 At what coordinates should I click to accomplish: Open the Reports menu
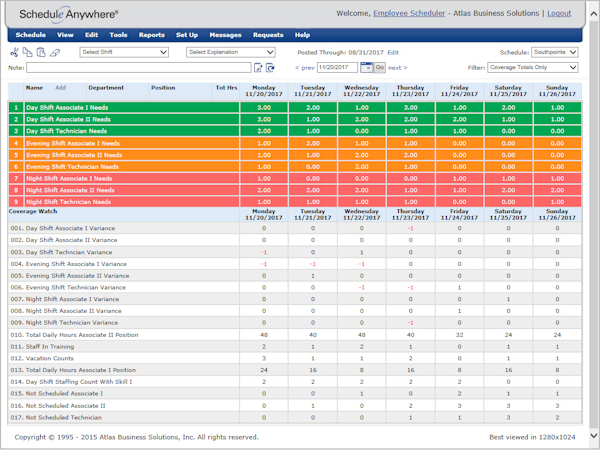[x=152, y=35]
